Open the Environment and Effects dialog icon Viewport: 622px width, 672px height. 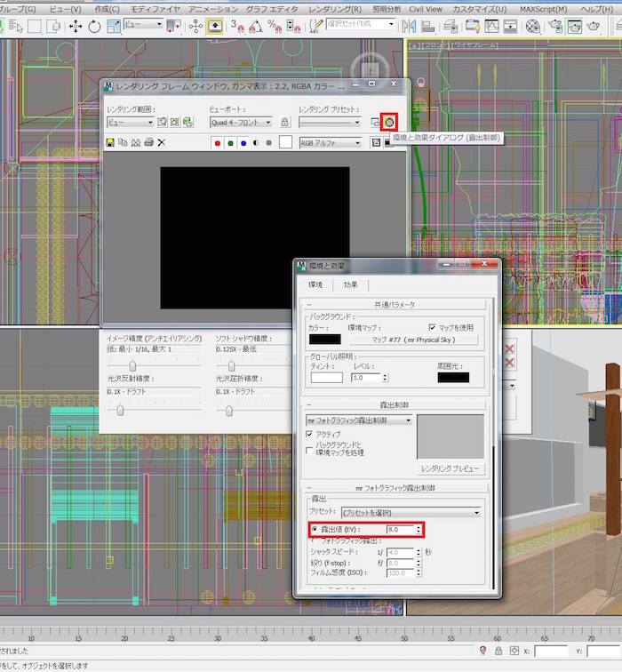(x=389, y=122)
